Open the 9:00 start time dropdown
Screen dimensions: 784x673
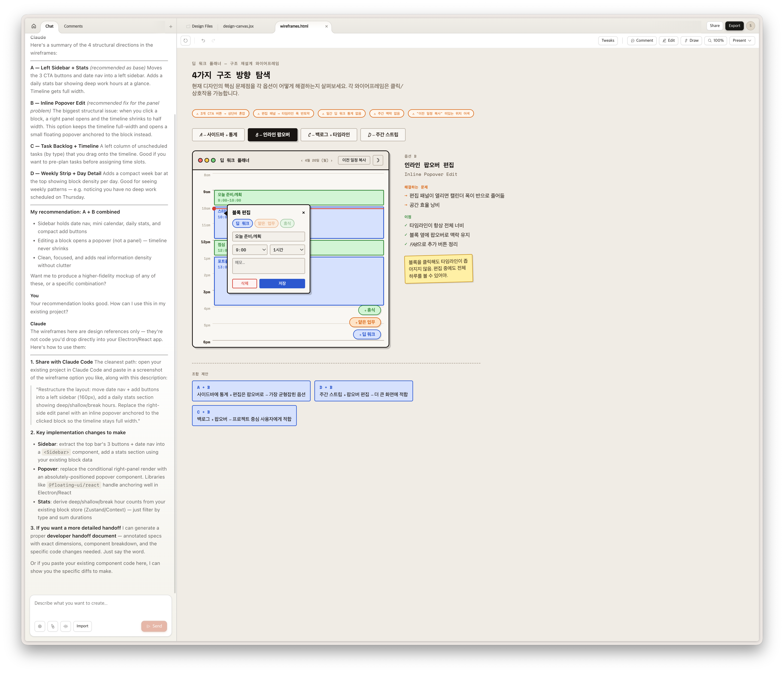pyautogui.click(x=250, y=250)
